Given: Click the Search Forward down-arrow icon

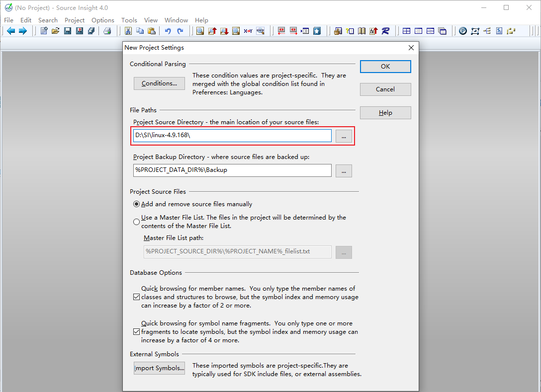Looking at the screenshot, I should 224,31.
